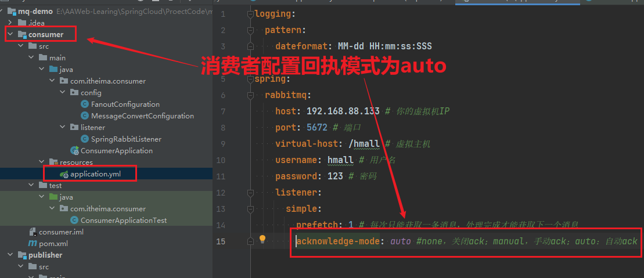Collapse main folder under consumer src
The image size is (644, 278).
(x=31, y=58)
